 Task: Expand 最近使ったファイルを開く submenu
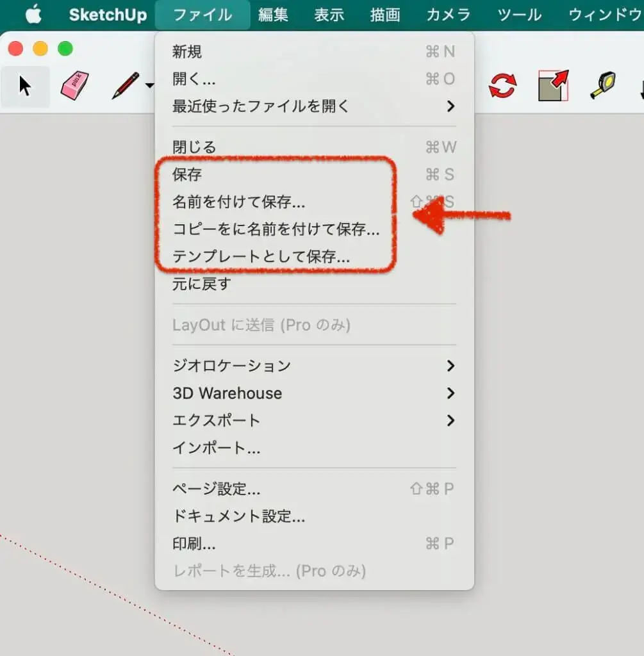point(314,106)
